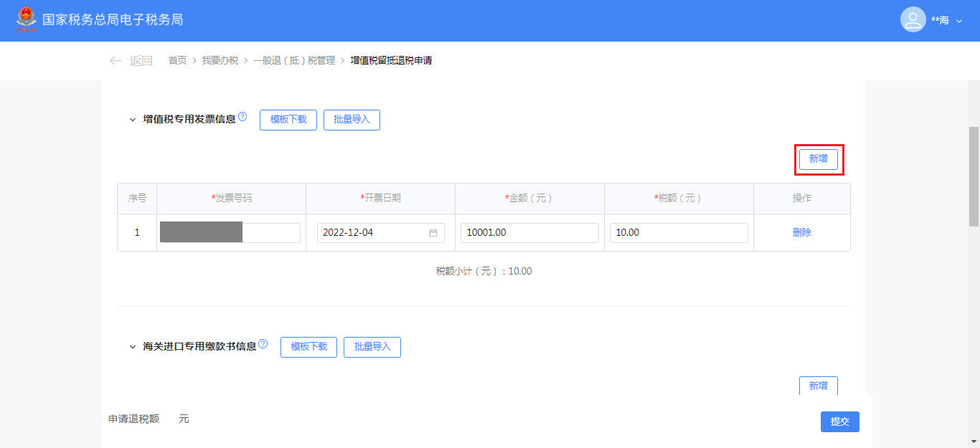Image resolution: width=980 pixels, height=448 pixels.
Task: Open 一般退（抵）税管理 breadcrumb link
Action: (294, 61)
